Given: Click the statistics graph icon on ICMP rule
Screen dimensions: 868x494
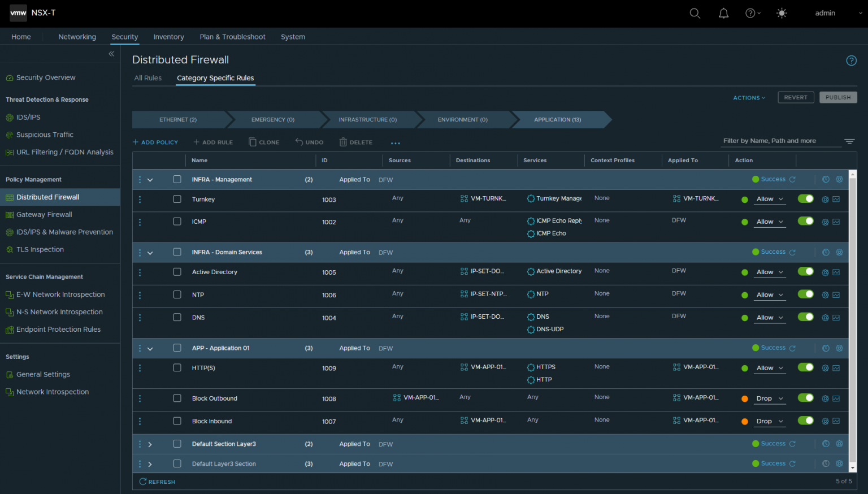Looking at the screenshot, I should tap(836, 222).
